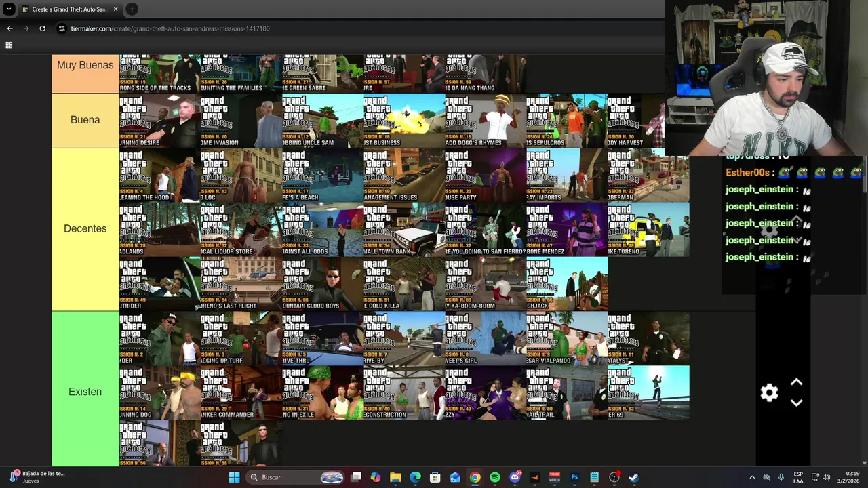The height and width of the screenshot is (488, 868).
Task: Click the Decentes tier label
Action: (x=85, y=229)
